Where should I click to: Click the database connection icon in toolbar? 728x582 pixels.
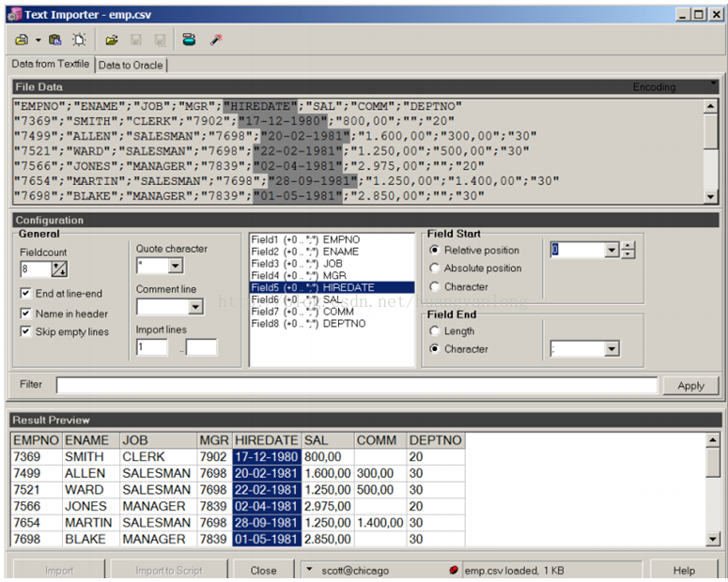point(189,40)
